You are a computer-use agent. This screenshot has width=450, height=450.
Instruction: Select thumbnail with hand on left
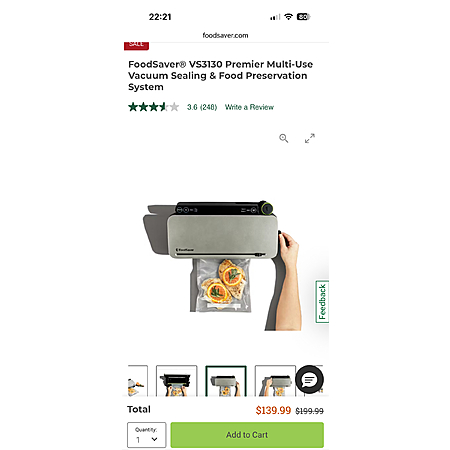click(x=275, y=381)
